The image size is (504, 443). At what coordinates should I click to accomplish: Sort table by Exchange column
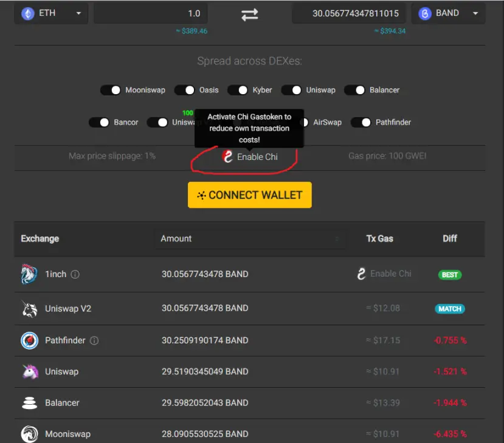40,239
